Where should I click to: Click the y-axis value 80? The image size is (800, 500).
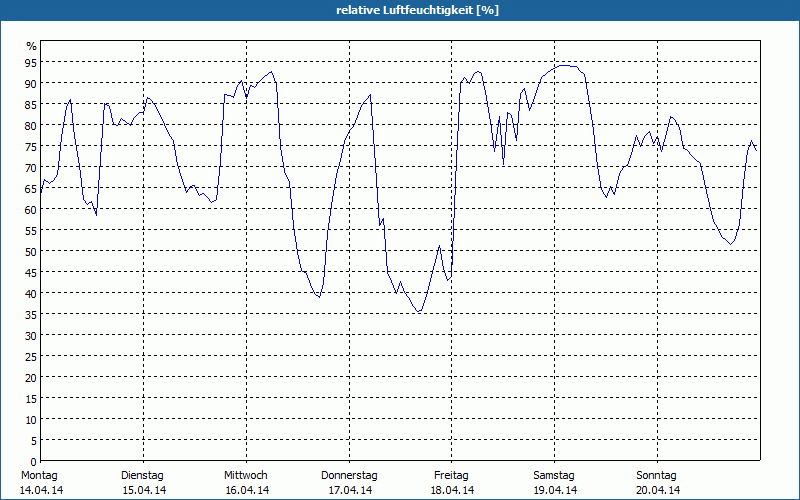31,126
